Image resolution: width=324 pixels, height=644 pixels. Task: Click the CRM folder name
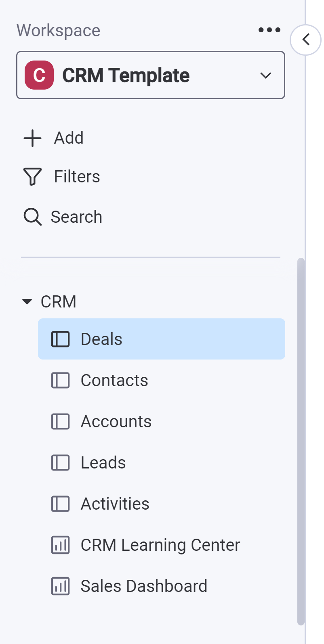point(59,301)
